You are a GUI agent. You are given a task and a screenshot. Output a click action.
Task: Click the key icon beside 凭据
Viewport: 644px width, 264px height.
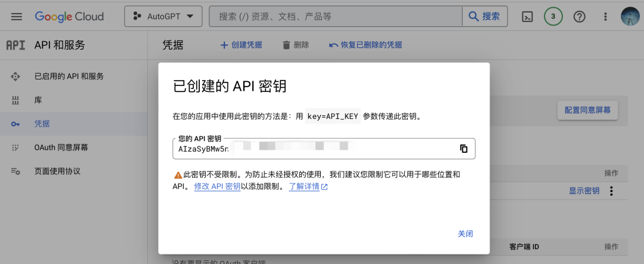click(x=16, y=124)
